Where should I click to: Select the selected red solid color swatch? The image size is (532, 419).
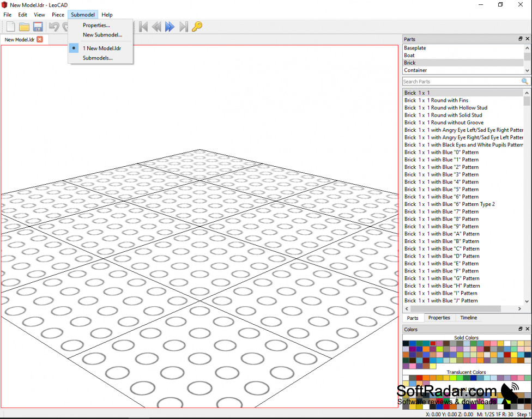[433, 343]
